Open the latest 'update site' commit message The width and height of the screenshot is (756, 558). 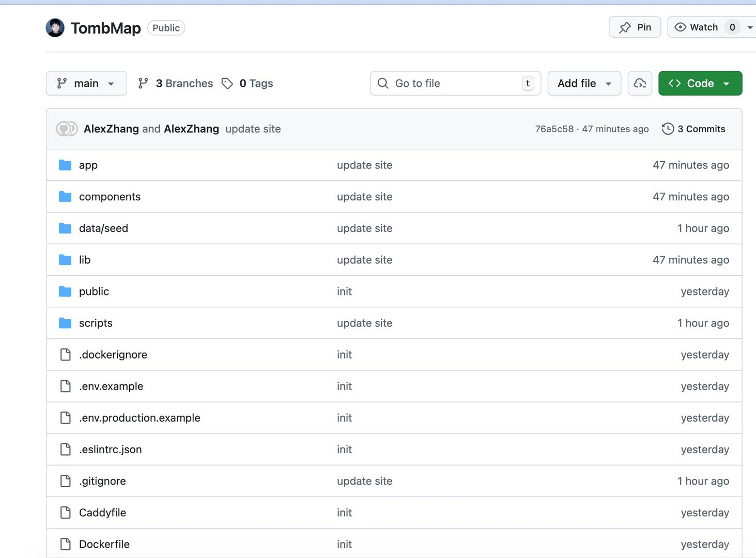click(253, 129)
